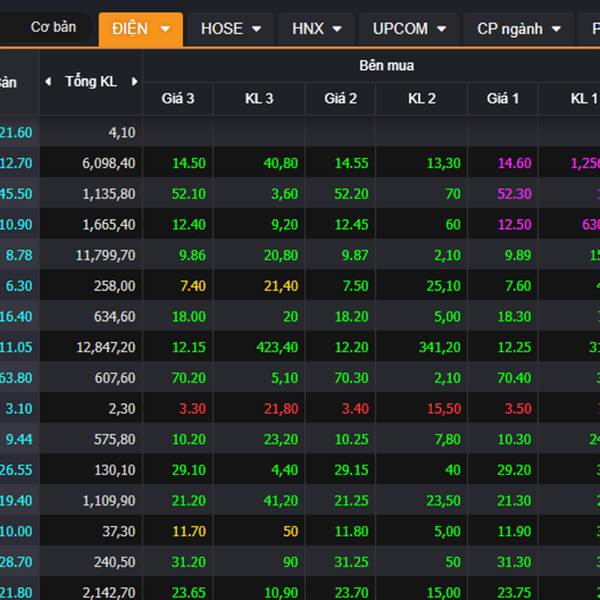This screenshot has height=600, width=600.
Task: Click the red price 3.40
Action: 355,409
